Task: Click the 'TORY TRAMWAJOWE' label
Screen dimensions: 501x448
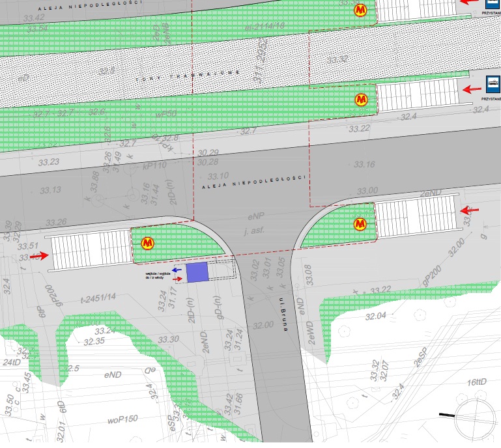Action: click(x=188, y=76)
